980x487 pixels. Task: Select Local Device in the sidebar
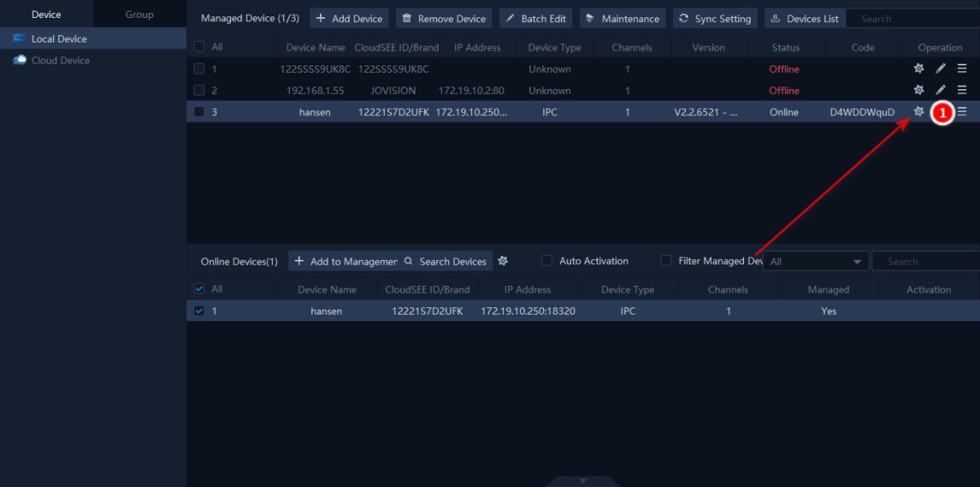pyautogui.click(x=59, y=39)
